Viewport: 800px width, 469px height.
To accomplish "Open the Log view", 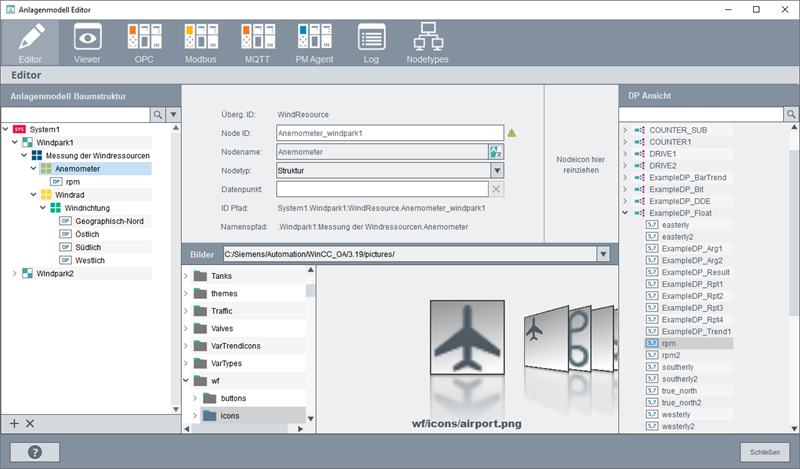I will point(372,43).
